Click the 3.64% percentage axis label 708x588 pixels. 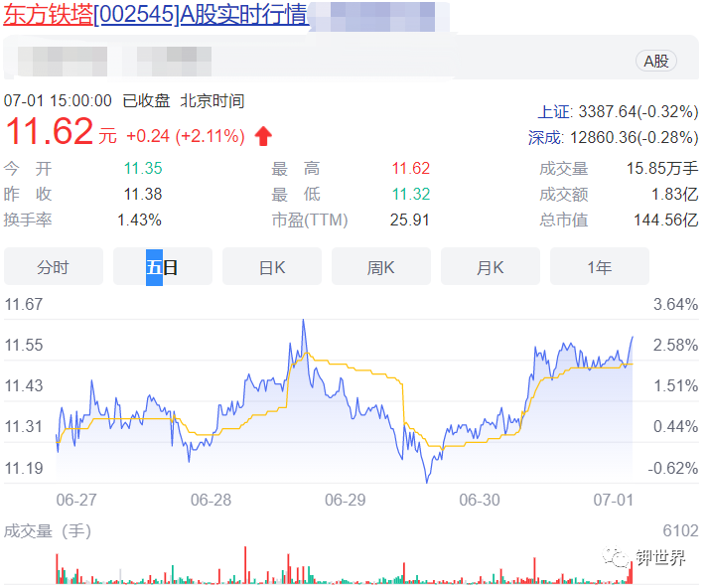(675, 304)
